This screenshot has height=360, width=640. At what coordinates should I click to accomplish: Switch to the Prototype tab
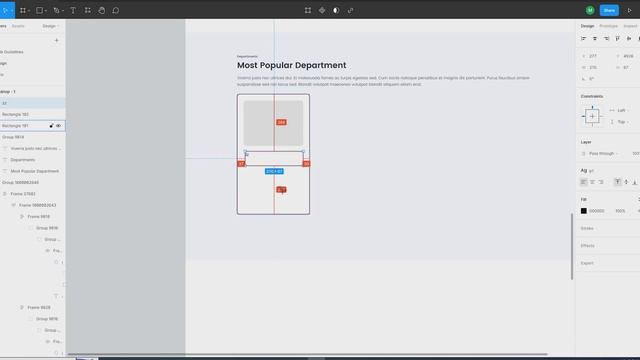click(x=609, y=26)
